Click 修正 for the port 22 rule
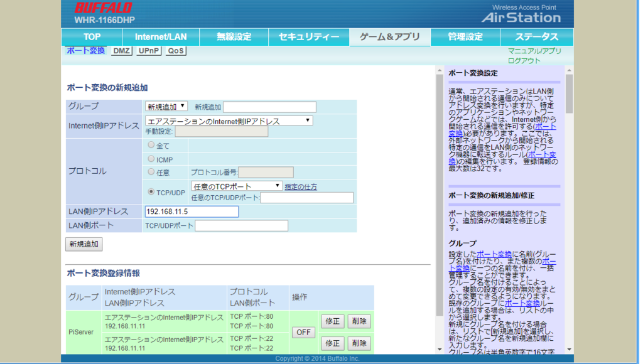The image size is (643, 364). [x=333, y=343]
